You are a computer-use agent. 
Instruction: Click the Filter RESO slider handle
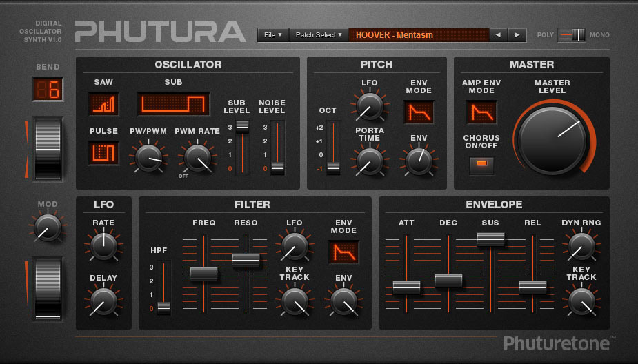click(246, 260)
